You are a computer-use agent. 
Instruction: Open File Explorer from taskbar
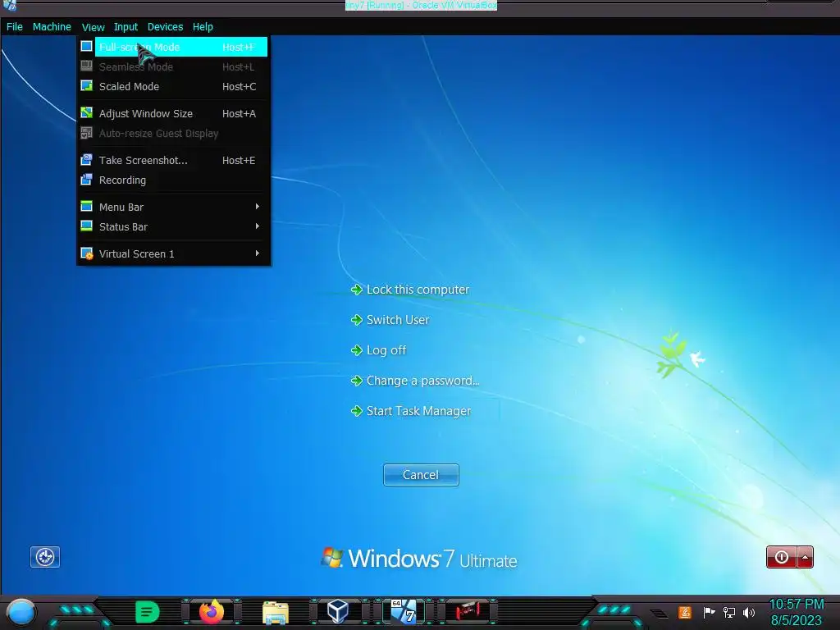tap(276, 613)
